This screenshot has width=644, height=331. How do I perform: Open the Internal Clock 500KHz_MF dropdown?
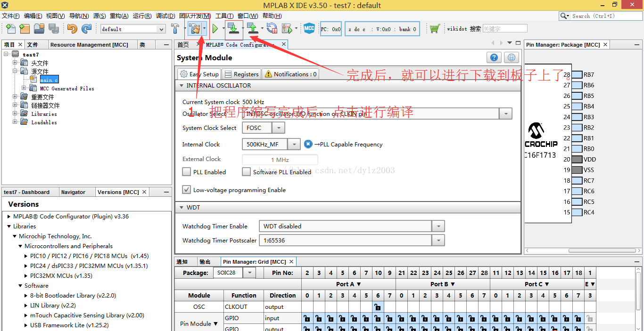(294, 145)
